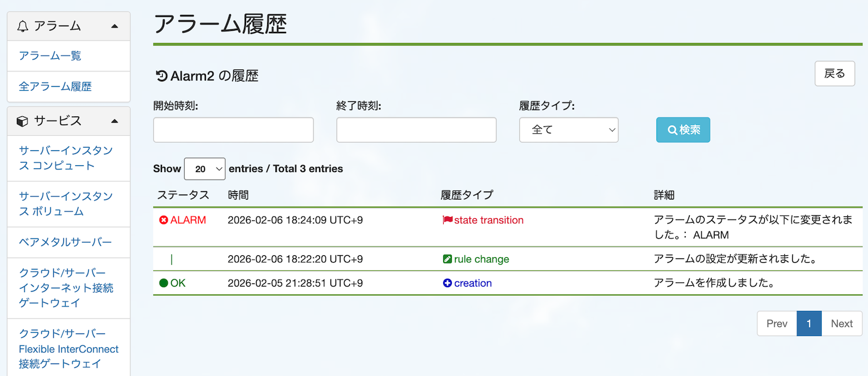Open the Show entries count dropdown

point(205,169)
